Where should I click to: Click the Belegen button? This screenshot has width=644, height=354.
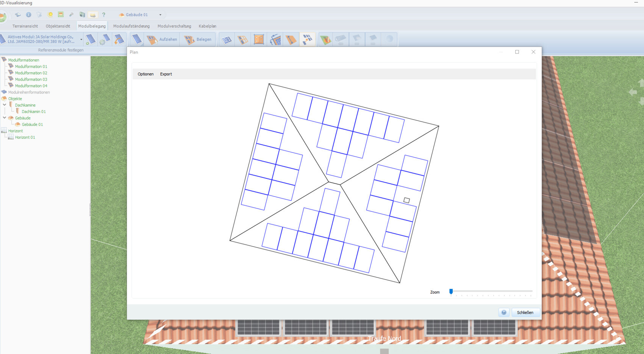(x=198, y=39)
